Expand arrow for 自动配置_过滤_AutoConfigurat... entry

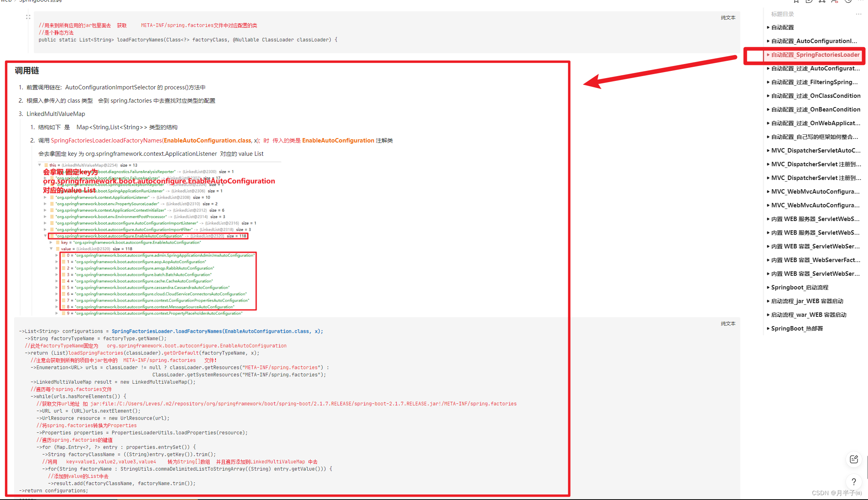(768, 68)
